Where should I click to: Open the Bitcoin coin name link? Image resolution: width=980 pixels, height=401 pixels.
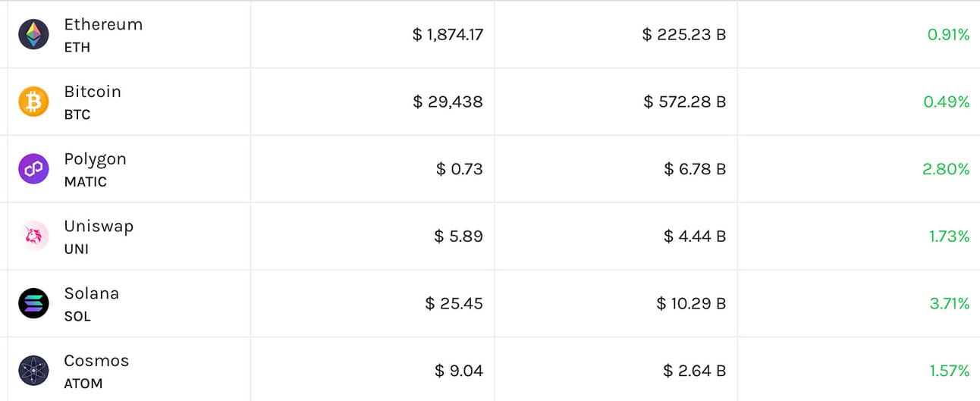pyautogui.click(x=93, y=92)
